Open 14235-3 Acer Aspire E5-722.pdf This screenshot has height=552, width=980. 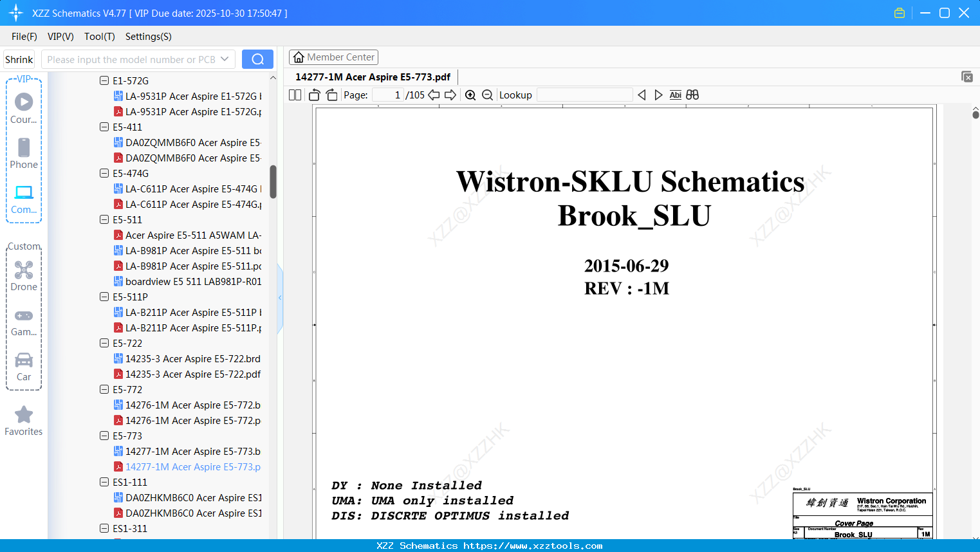coord(187,374)
